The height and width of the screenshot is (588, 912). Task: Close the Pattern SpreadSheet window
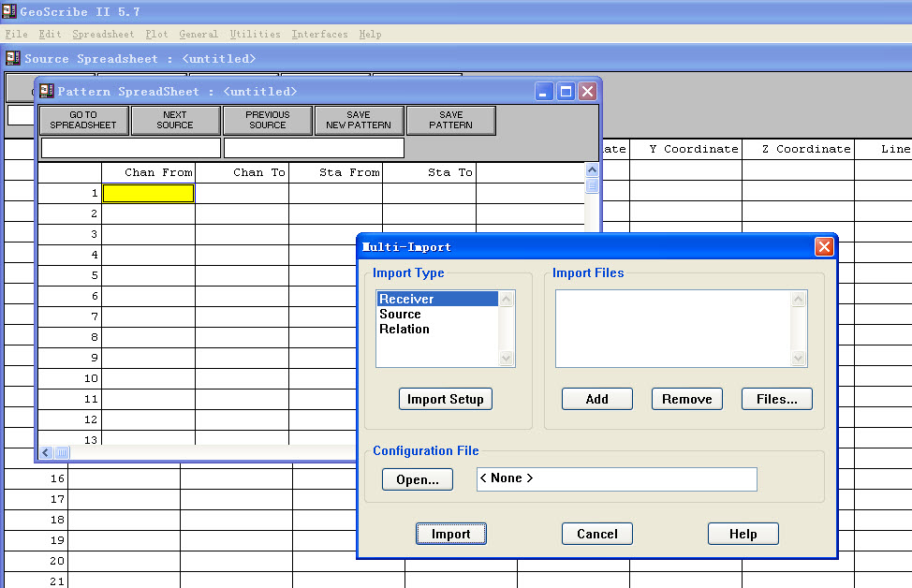coord(588,92)
